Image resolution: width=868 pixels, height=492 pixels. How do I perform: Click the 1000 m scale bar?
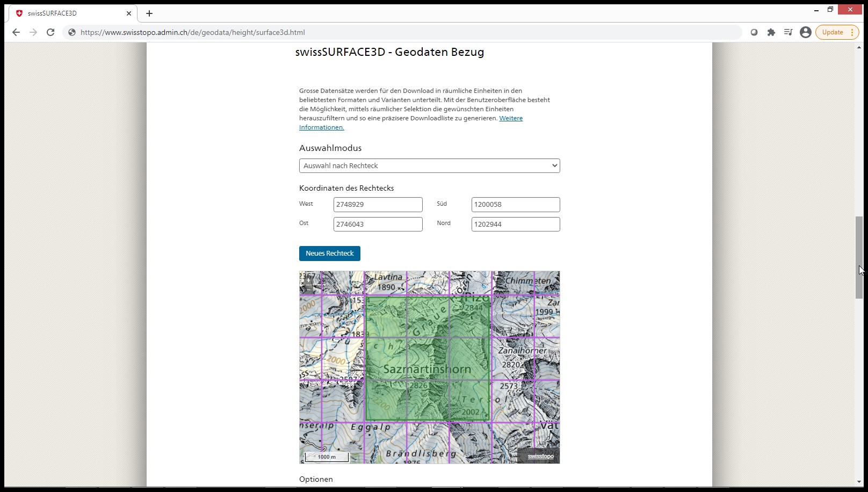tap(327, 457)
